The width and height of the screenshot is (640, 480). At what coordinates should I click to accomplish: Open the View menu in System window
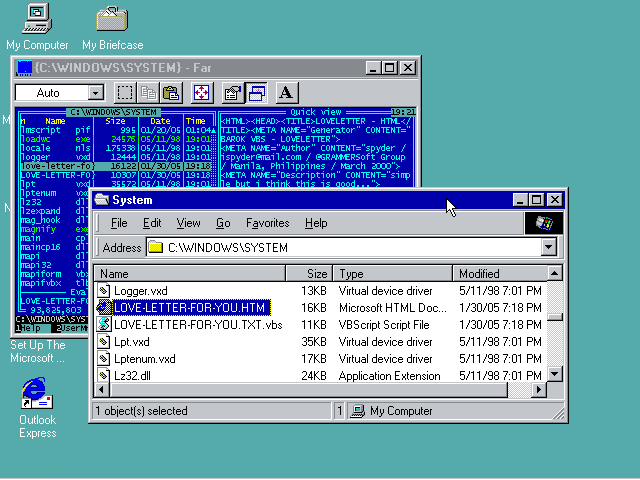(188, 223)
